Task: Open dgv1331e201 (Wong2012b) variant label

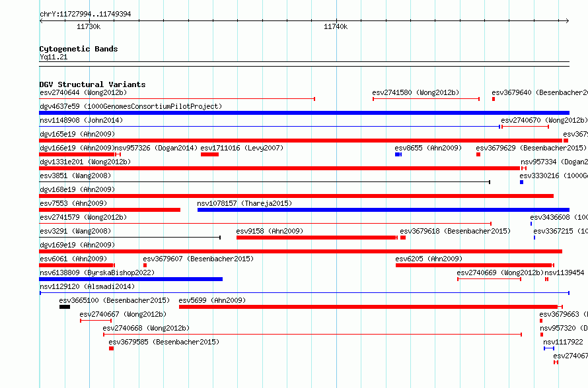Action: pos(85,162)
